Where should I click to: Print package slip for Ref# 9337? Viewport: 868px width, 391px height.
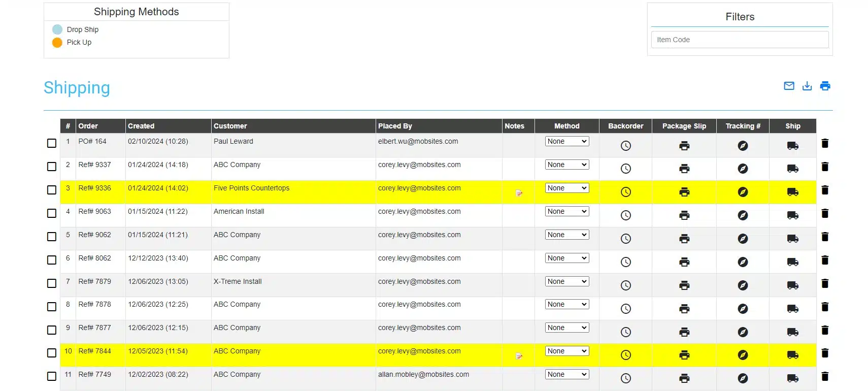click(x=684, y=169)
